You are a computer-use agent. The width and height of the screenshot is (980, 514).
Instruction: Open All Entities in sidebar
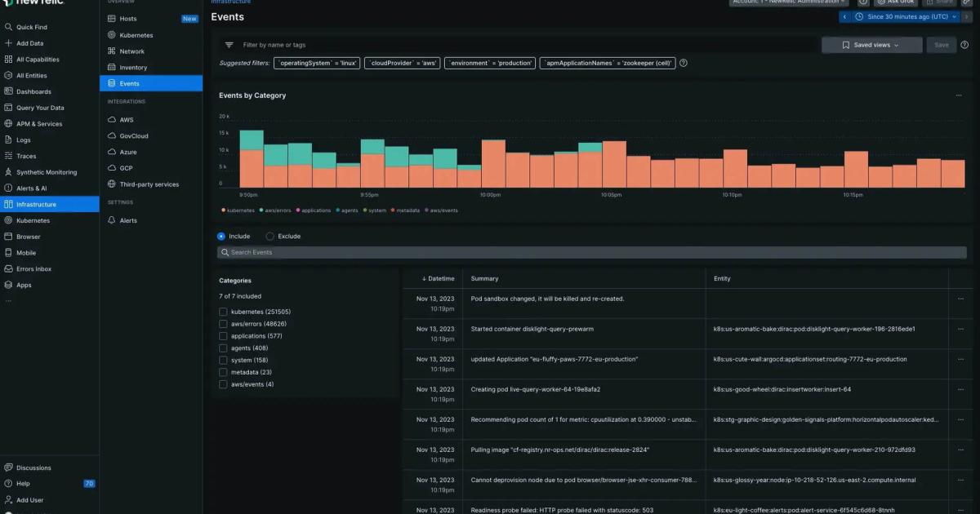click(x=32, y=75)
